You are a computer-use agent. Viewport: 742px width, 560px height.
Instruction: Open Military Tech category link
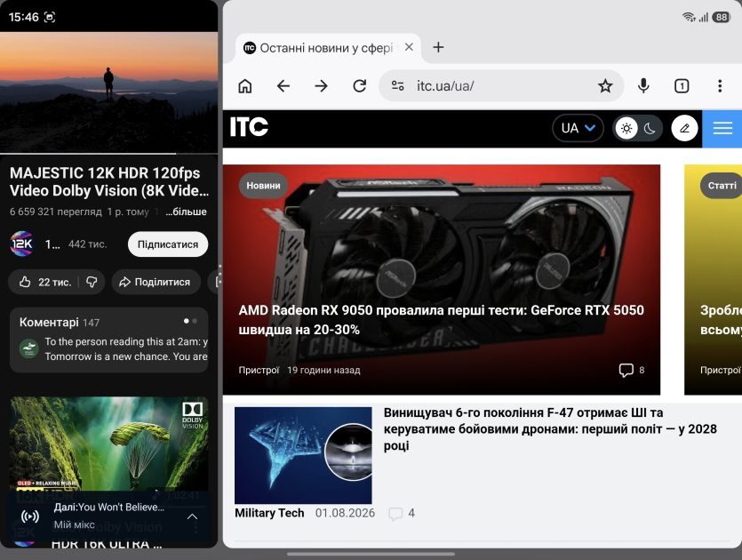269,513
